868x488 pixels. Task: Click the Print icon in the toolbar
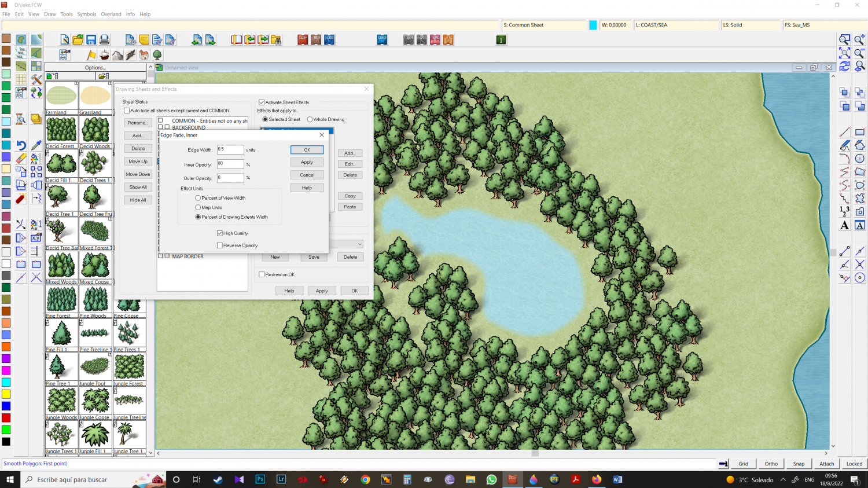104,40
